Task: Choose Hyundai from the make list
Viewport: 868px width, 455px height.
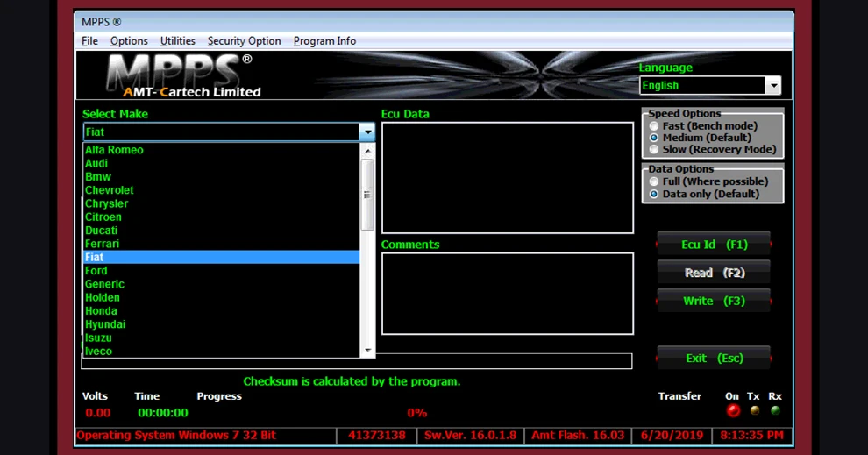Action: (x=222, y=324)
